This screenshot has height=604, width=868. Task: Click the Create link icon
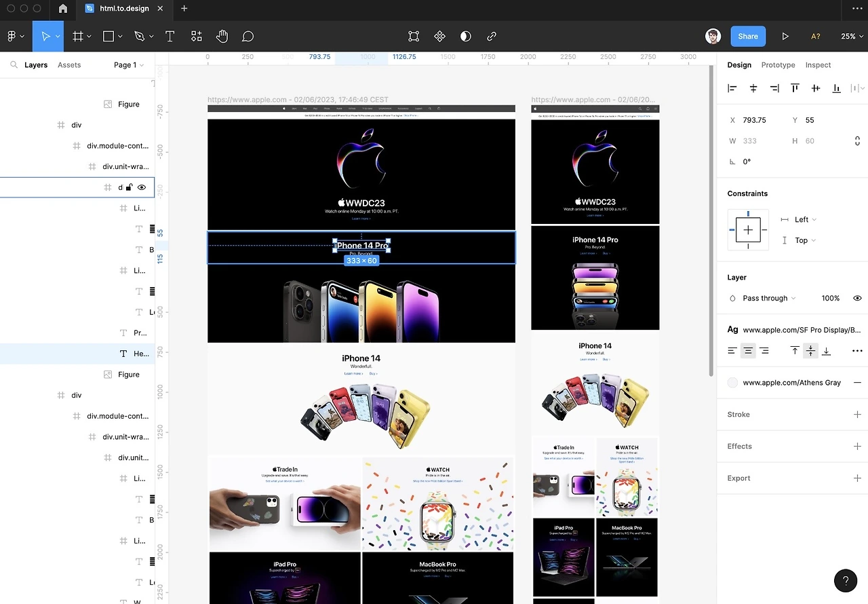click(492, 36)
